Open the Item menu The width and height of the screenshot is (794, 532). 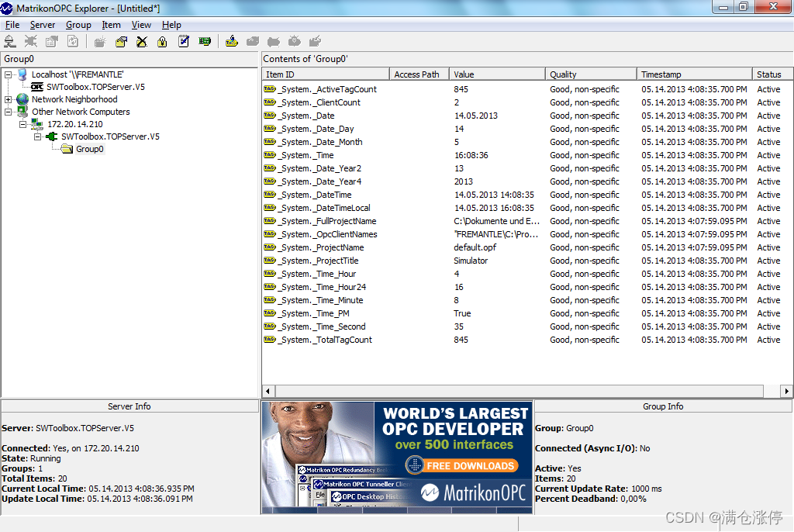[x=111, y=25]
